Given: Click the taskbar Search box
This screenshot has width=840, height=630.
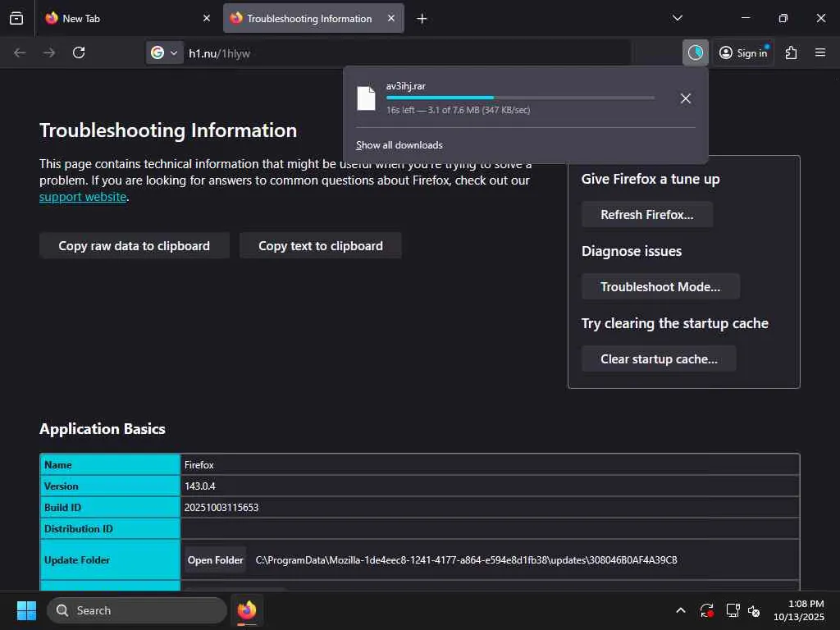Looking at the screenshot, I should (137, 610).
